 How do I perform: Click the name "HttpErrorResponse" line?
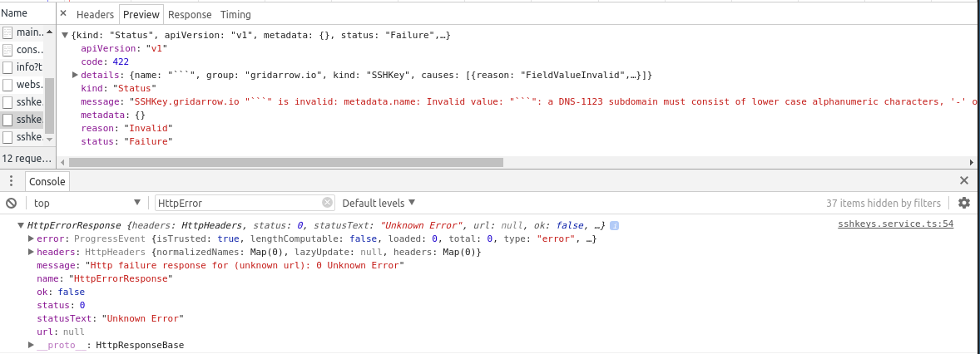(104, 278)
